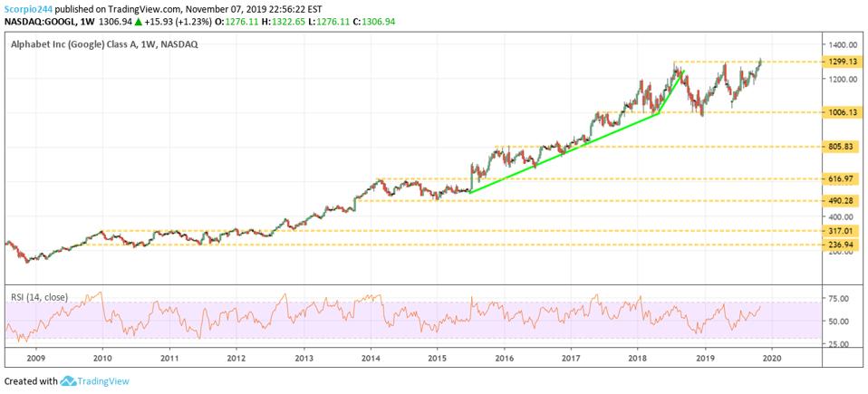Select the 236.94 price level label
This screenshot has height=394, width=868.
pos(839,245)
